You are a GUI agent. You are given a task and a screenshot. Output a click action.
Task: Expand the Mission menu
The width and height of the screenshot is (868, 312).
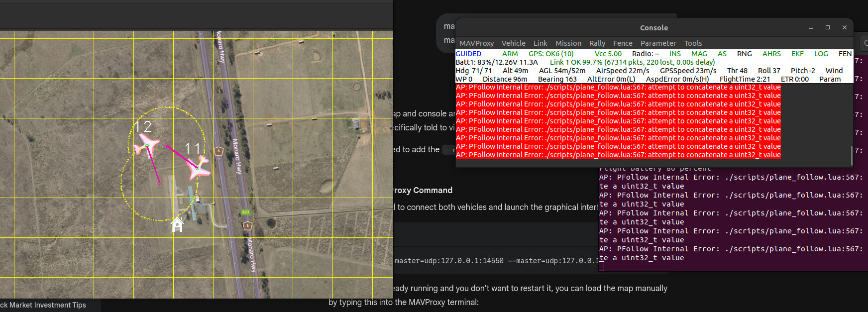point(568,43)
